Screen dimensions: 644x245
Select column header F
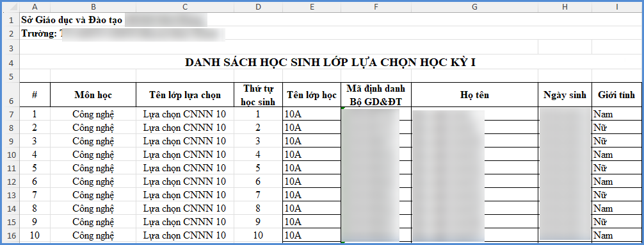click(x=376, y=6)
